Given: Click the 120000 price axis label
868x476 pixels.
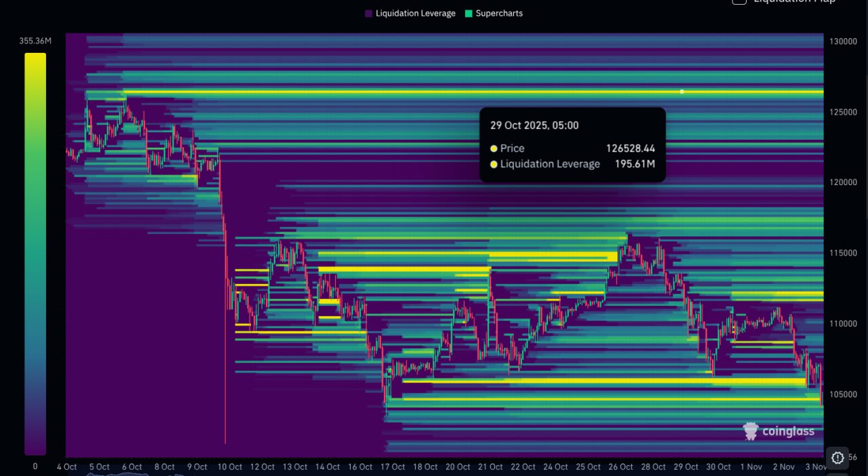Looking at the screenshot, I should (842, 182).
